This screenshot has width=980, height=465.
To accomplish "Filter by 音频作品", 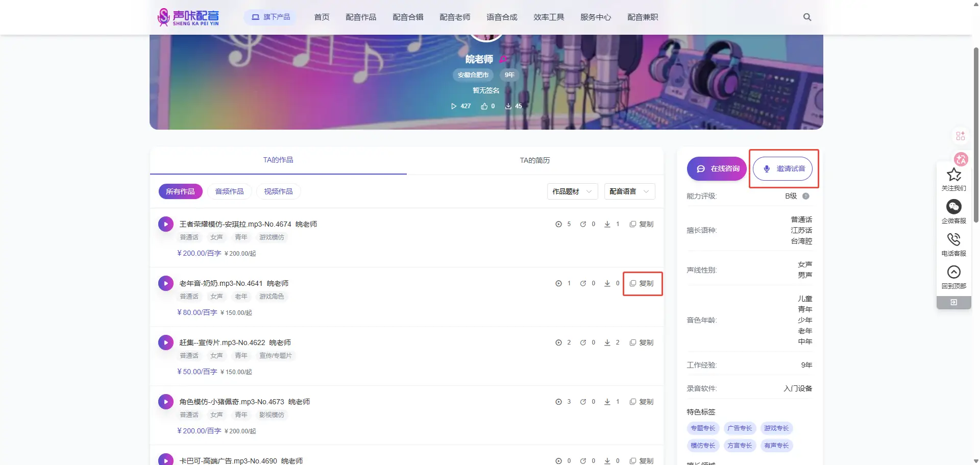I will click(x=229, y=191).
